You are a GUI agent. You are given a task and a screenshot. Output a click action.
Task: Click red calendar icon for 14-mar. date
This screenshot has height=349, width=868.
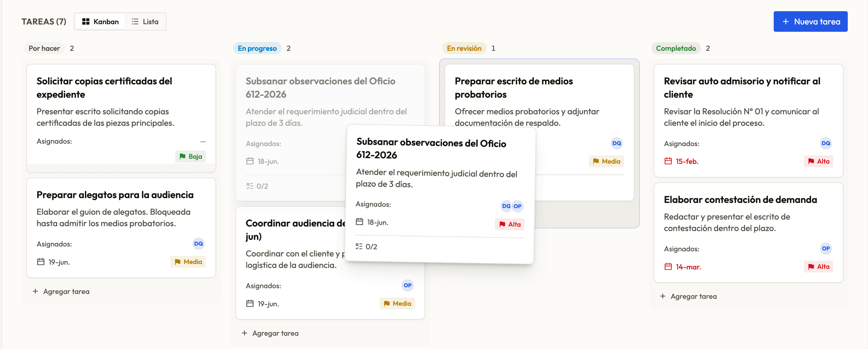click(668, 267)
